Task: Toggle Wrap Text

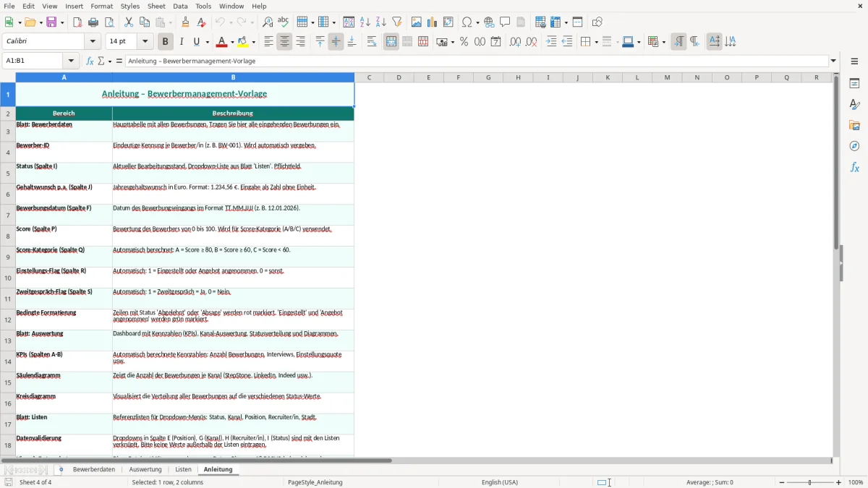Action: tap(372, 42)
